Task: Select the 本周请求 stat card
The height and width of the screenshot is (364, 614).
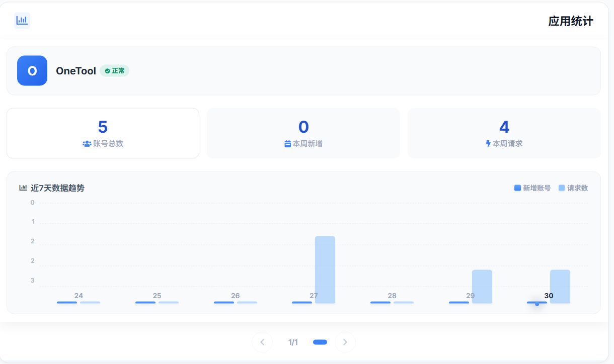Action: pos(504,133)
